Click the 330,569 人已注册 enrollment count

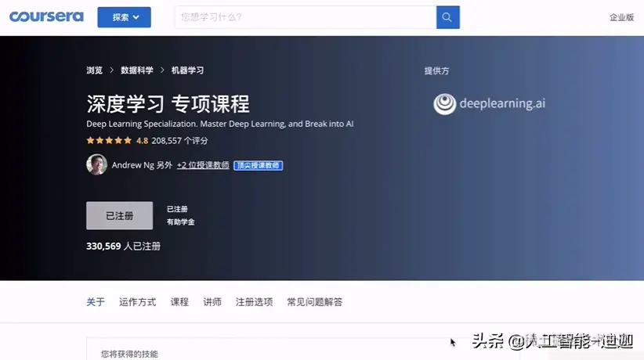pyautogui.click(x=123, y=246)
